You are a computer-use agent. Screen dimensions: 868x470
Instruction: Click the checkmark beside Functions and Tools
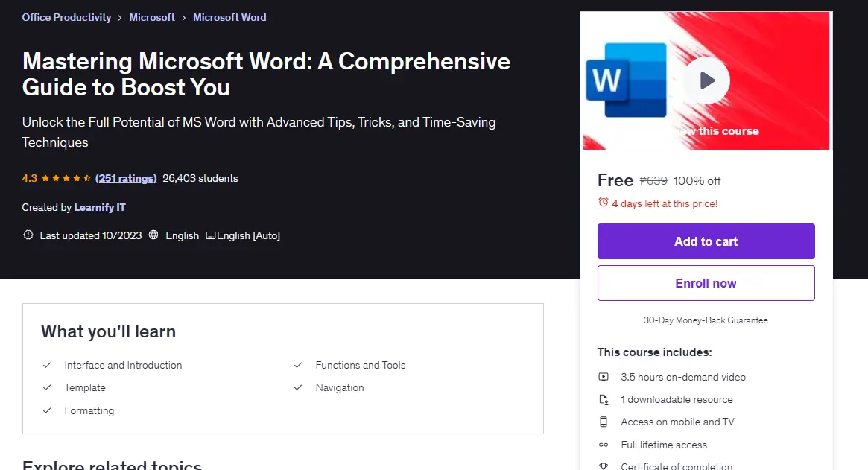[298, 366]
